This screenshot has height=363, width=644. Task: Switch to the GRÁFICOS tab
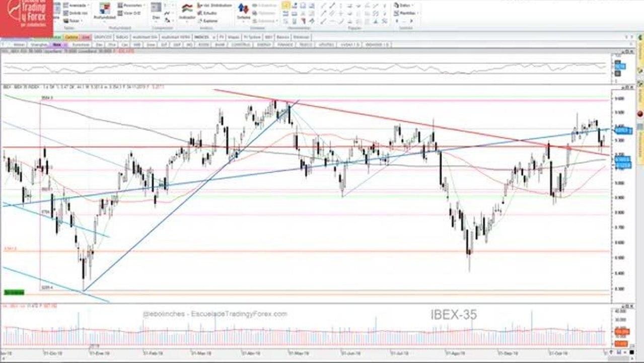[x=103, y=37]
